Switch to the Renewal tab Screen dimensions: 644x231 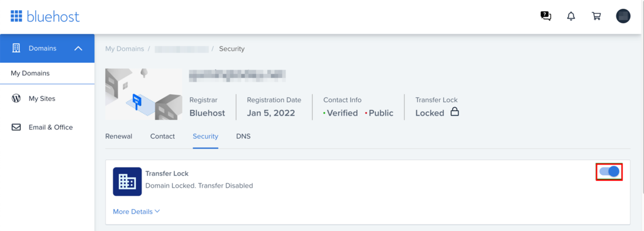coord(119,136)
